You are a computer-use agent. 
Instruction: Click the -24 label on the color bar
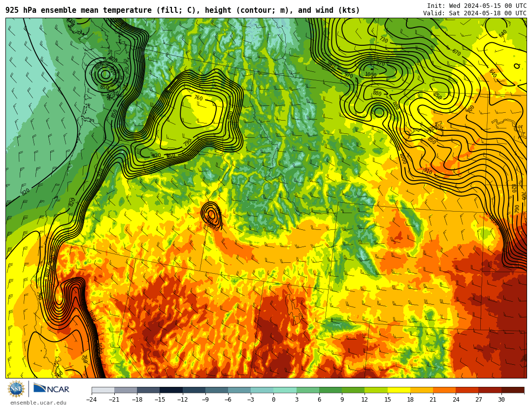pyautogui.click(x=92, y=400)
